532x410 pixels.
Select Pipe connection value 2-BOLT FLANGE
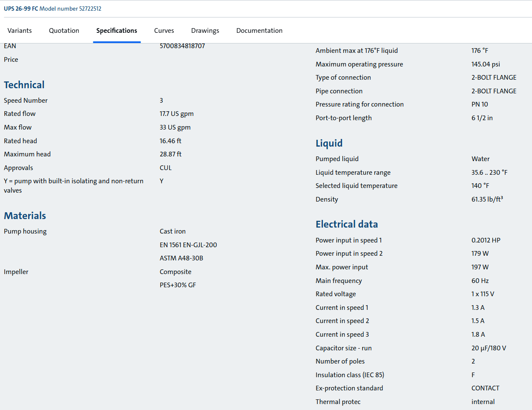(494, 91)
